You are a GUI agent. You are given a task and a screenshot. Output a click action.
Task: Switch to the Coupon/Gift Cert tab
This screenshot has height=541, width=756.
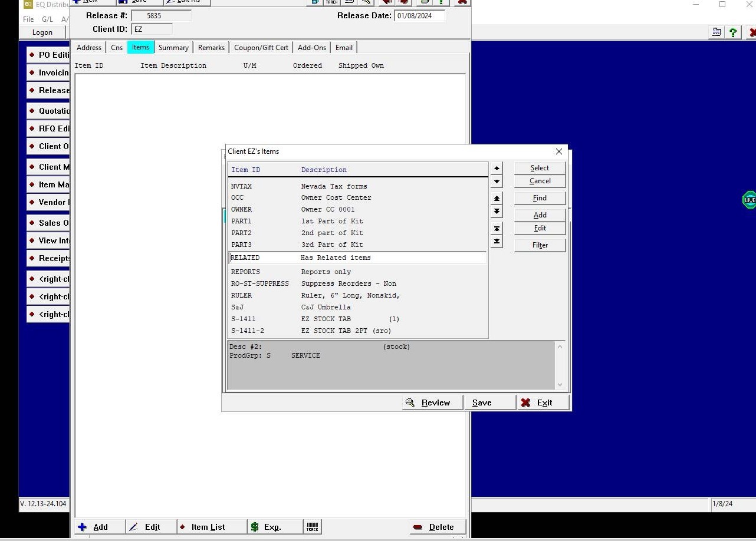tap(261, 48)
